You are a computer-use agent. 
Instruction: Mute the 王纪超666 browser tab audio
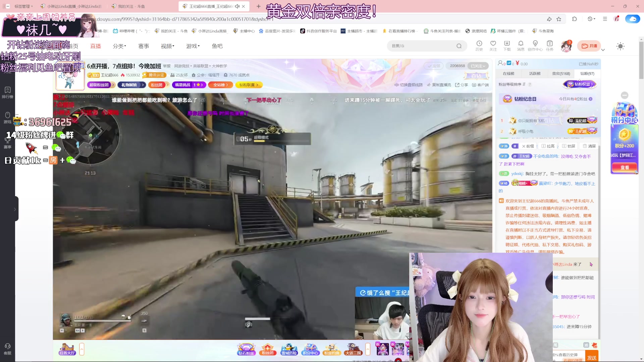[x=237, y=6]
